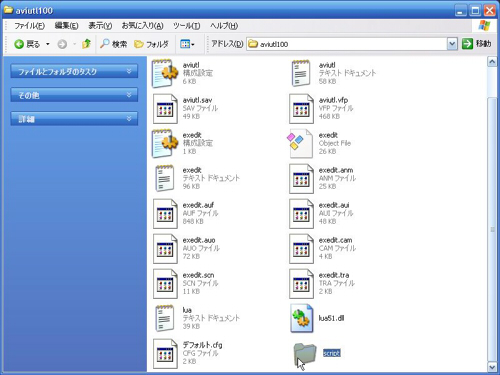Image resolution: width=500 pixels, height=375 pixels.
Task: Select the aviutl text document icon
Action: (x=301, y=73)
